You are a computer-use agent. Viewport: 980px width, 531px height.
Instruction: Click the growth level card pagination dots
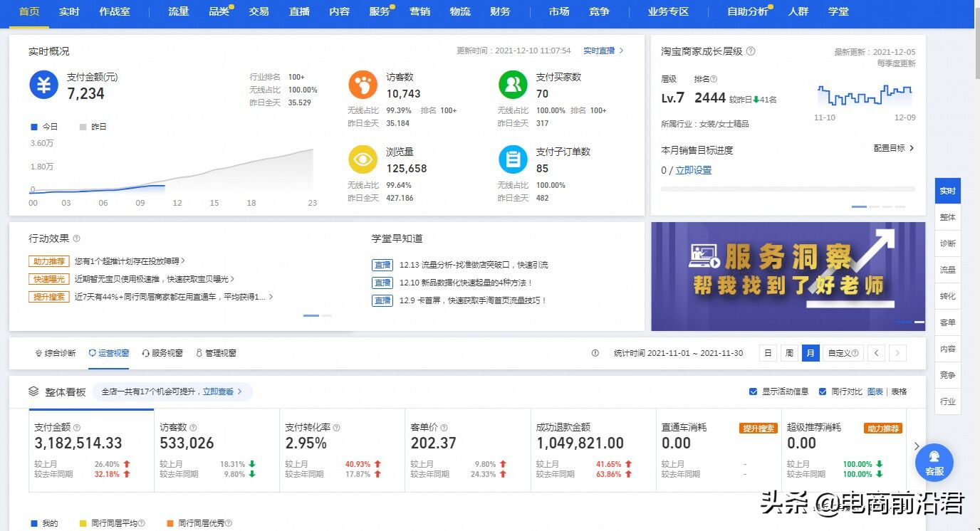pos(878,206)
